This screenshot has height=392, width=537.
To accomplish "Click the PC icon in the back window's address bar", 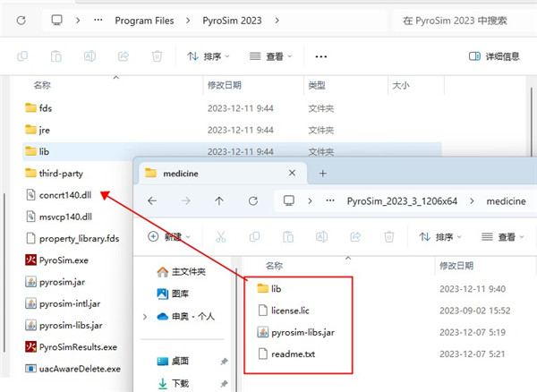I will [57, 21].
